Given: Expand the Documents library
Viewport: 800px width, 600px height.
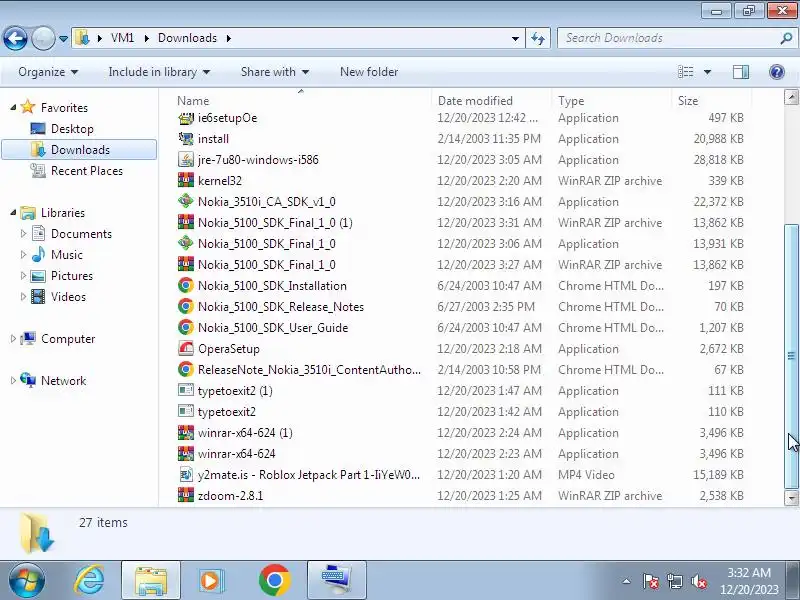Looking at the screenshot, I should (23, 234).
